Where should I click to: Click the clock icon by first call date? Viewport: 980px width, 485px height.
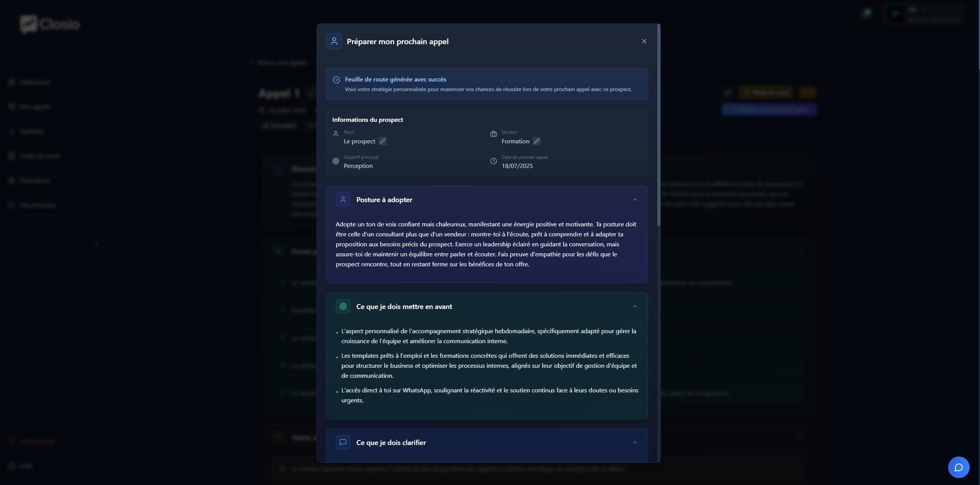[494, 161]
